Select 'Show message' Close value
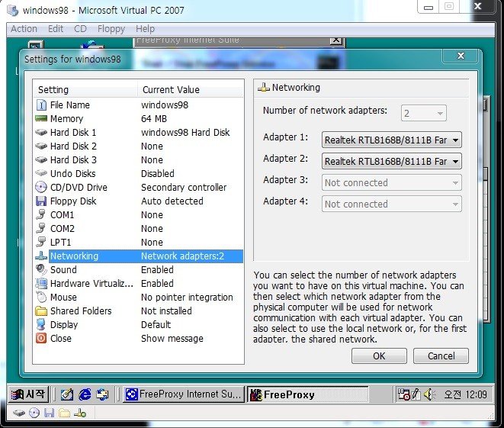The height and width of the screenshot is (428, 504). [x=172, y=338]
